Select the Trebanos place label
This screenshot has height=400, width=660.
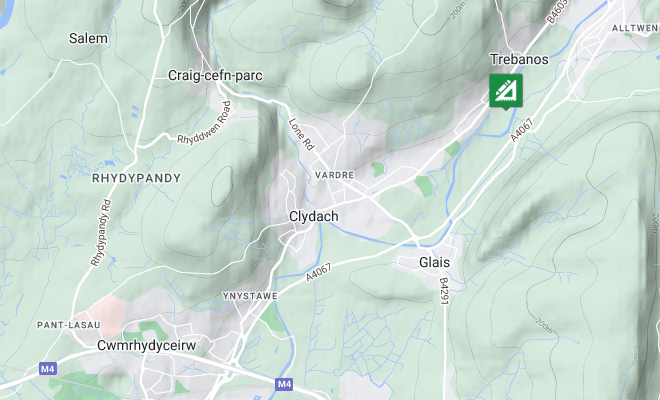(x=519, y=59)
